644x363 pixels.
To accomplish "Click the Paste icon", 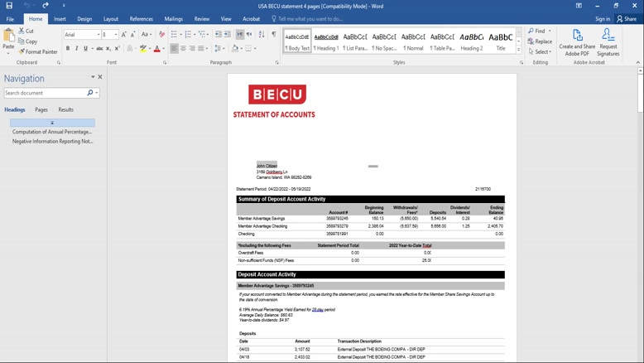I will point(8,37).
